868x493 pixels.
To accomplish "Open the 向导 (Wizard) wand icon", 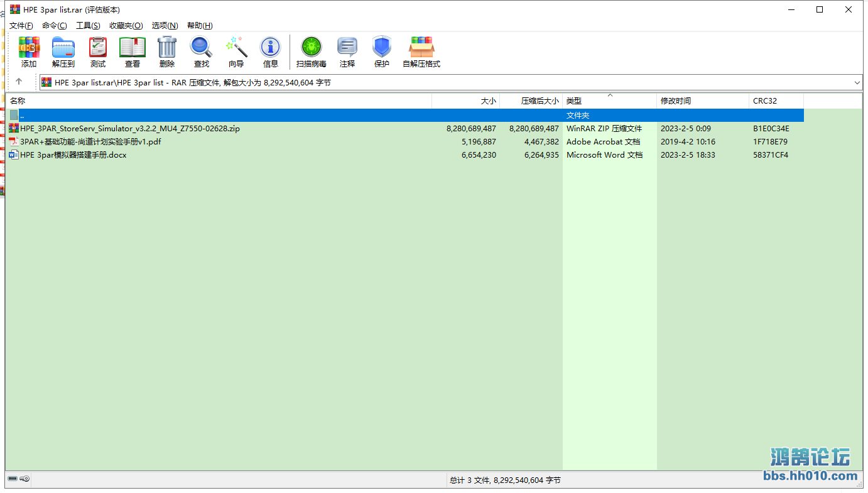I will pos(236,47).
